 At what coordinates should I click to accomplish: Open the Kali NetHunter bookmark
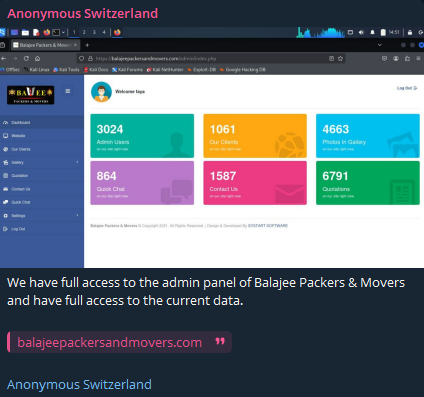click(x=165, y=70)
